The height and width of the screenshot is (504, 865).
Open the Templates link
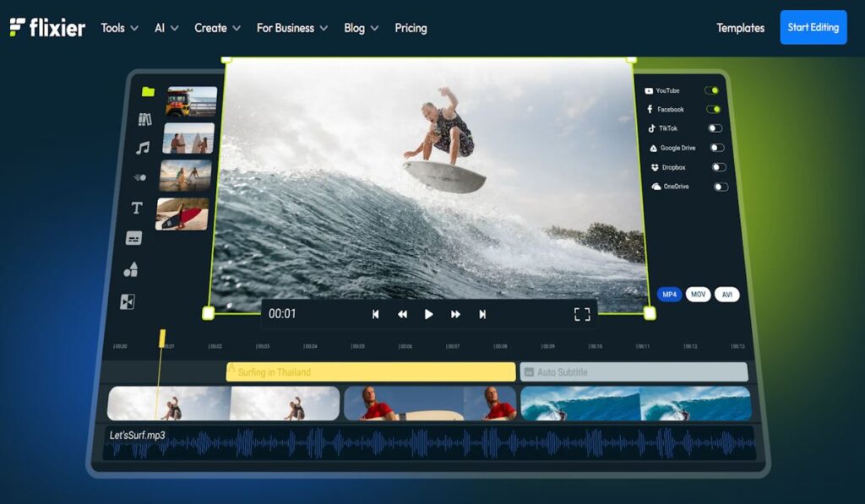tap(740, 28)
